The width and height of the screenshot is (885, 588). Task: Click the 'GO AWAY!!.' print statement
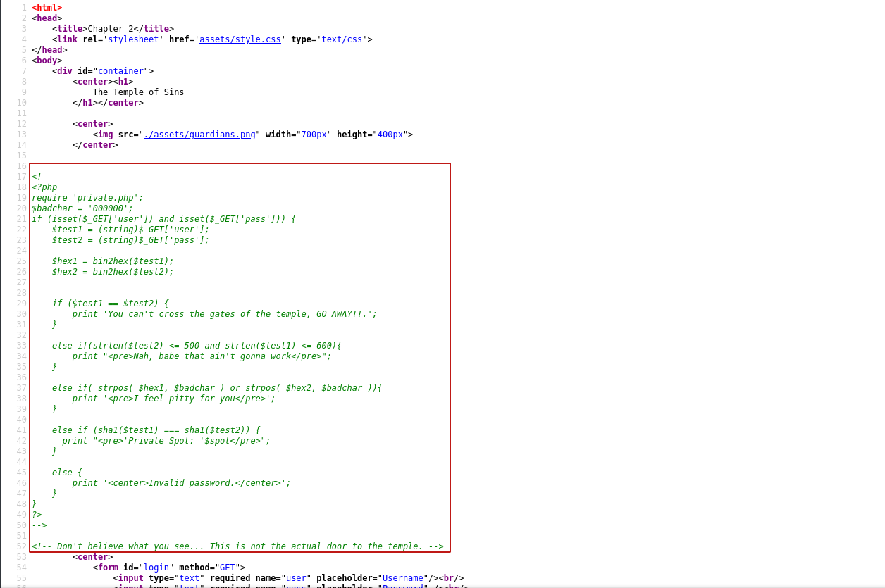tap(224, 314)
